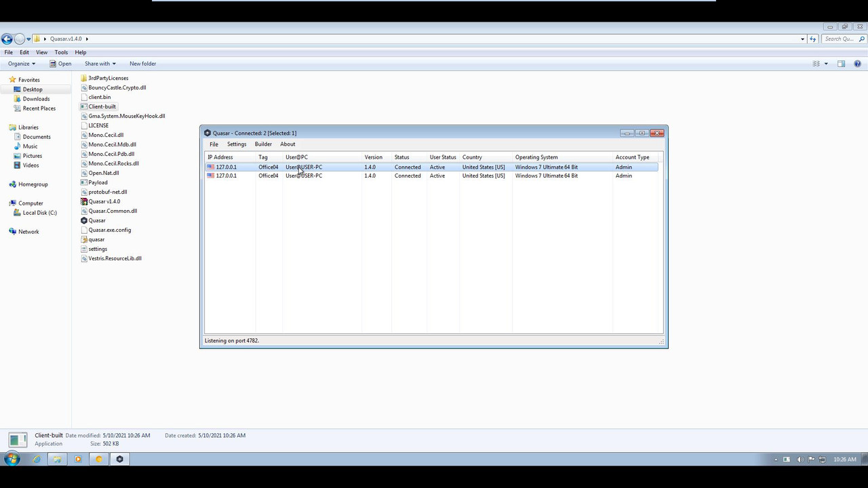This screenshot has height=488, width=868.
Task: Select the BouncyCastle.Crypto.dll file
Action: click(113, 87)
